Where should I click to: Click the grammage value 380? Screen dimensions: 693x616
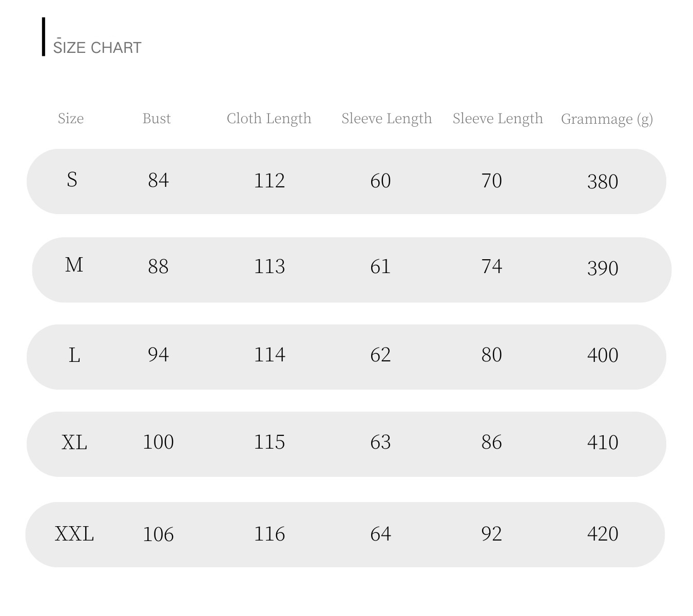(603, 182)
